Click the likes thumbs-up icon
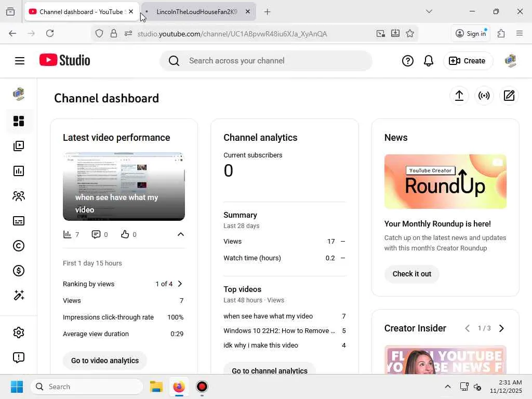532x399 pixels. coord(125,234)
